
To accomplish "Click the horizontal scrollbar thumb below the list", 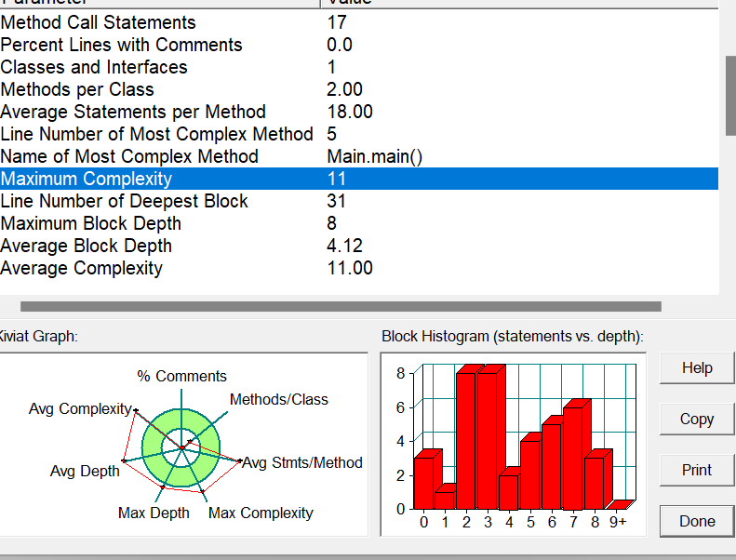I will tap(341, 307).
